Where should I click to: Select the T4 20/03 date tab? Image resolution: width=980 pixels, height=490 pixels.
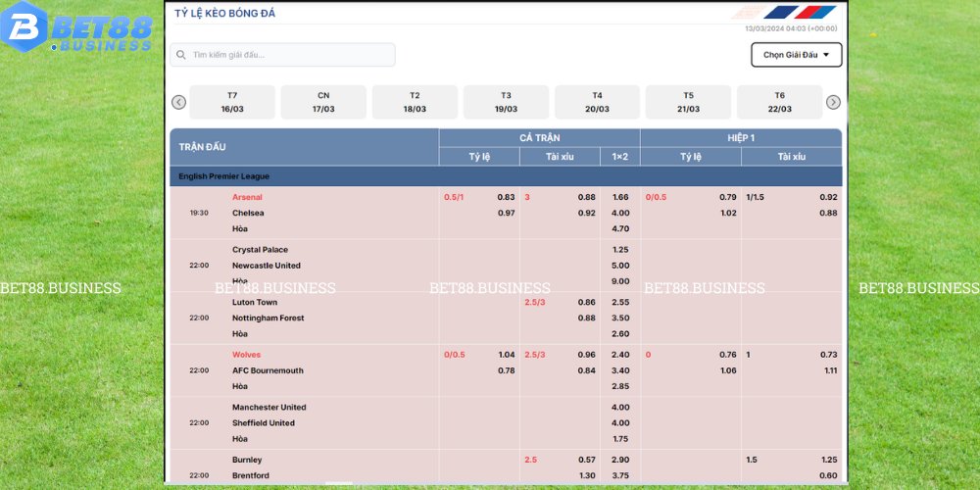point(597,103)
